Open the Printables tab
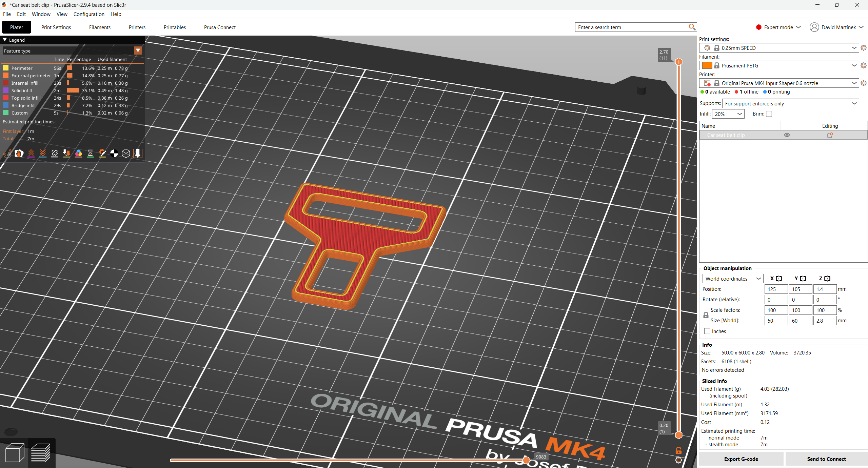This screenshot has height=468, width=868. [175, 27]
